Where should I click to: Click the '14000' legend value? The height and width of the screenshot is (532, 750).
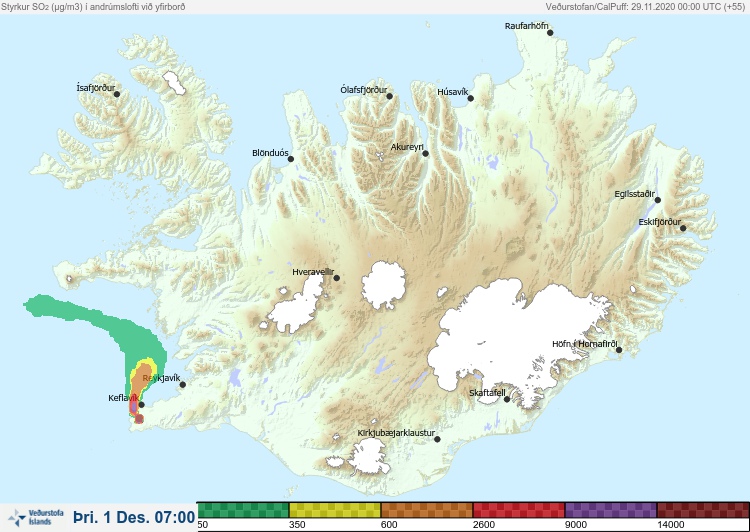click(670, 525)
